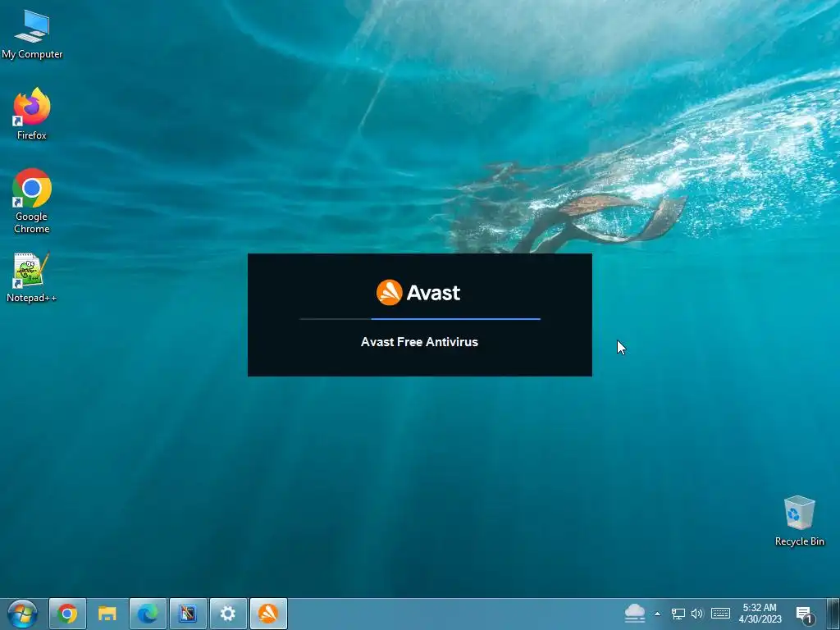Click the touch keyboard tray icon
840x630 pixels.
pyautogui.click(x=720, y=614)
